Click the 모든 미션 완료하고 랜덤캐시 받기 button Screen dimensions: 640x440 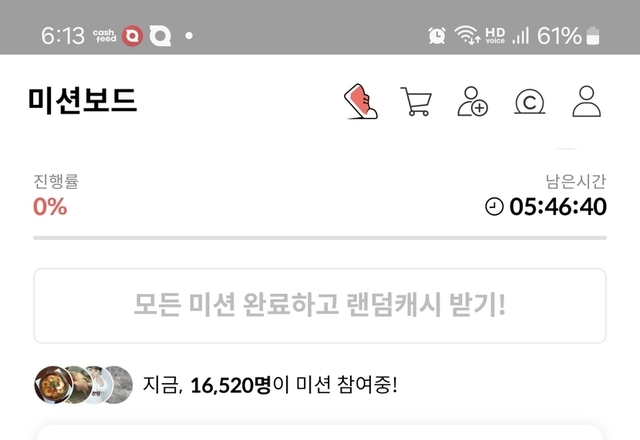point(320,306)
